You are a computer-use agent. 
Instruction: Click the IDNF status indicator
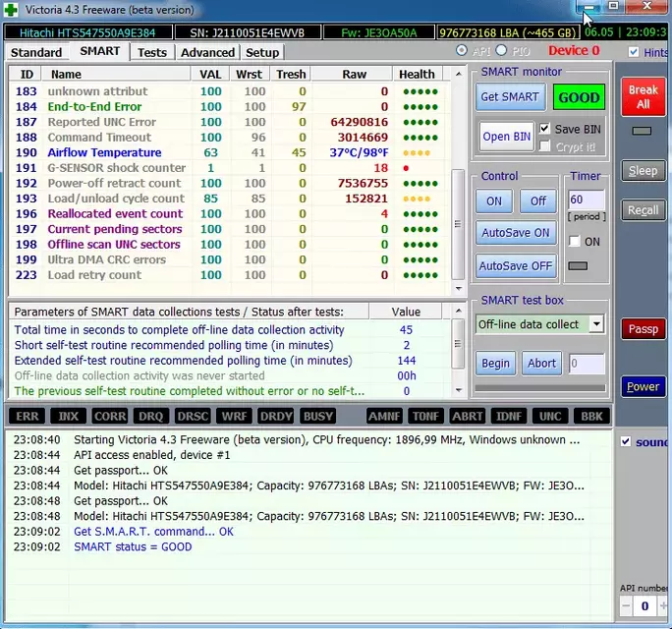[509, 416]
